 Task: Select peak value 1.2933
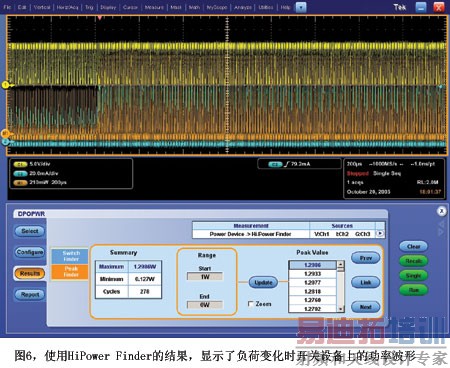(x=313, y=274)
